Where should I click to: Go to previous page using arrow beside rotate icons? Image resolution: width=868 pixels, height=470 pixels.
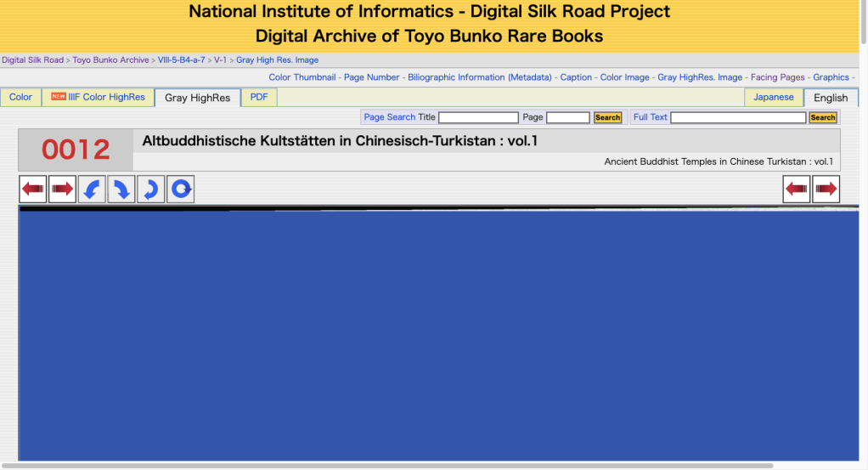[x=33, y=189]
